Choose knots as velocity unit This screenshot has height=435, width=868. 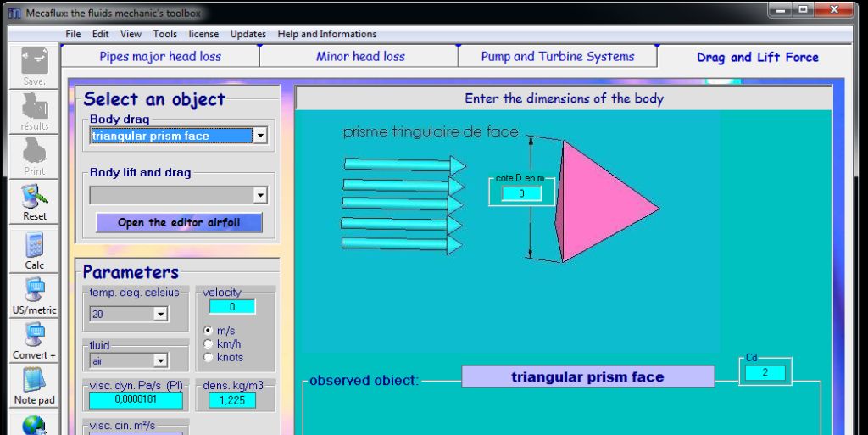(208, 357)
